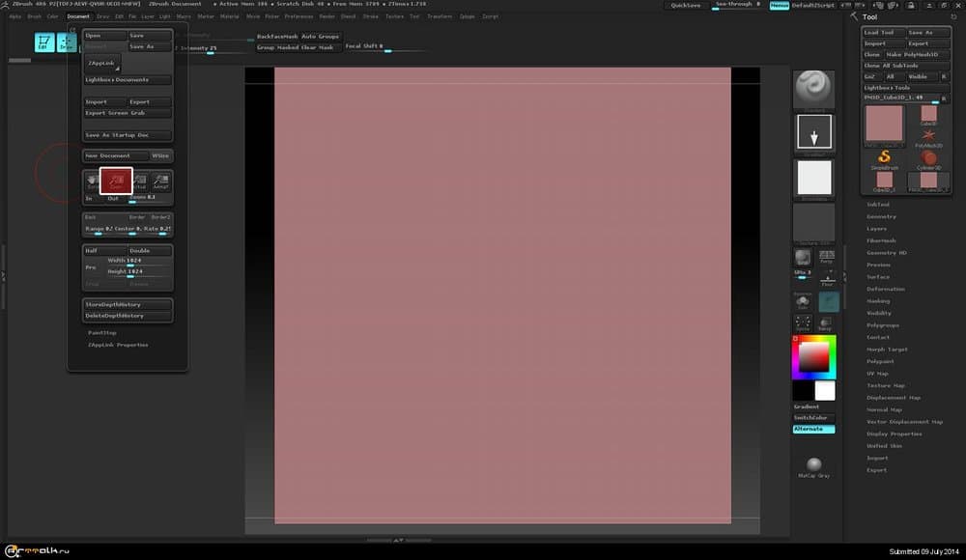The width and height of the screenshot is (966, 560).
Task: Toggle the highlighted teal local icon
Action: [829, 302]
